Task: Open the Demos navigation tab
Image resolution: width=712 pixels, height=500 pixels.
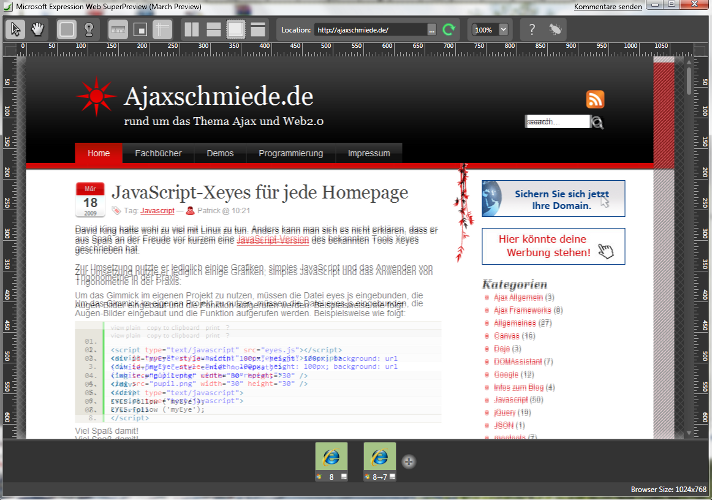Action: click(x=220, y=153)
